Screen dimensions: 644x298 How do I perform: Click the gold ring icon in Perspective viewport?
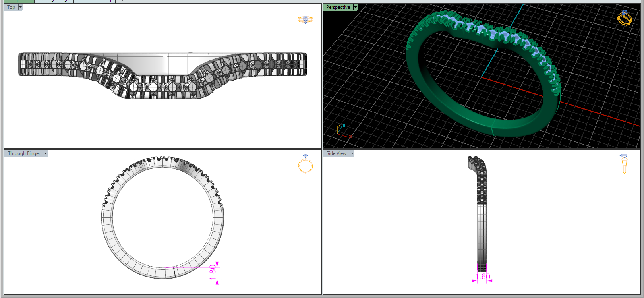click(x=625, y=18)
